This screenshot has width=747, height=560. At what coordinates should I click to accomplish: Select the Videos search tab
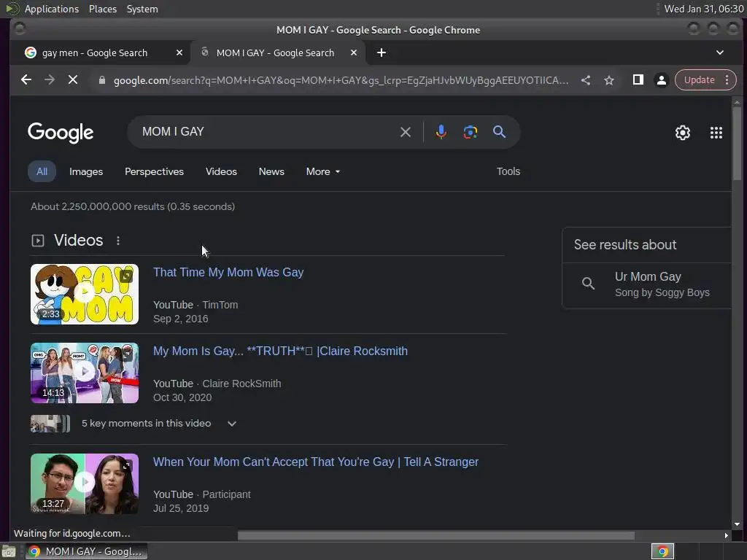221,171
